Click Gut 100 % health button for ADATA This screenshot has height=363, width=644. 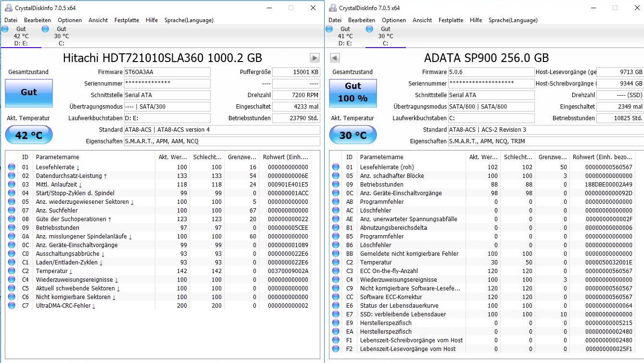coord(353,93)
